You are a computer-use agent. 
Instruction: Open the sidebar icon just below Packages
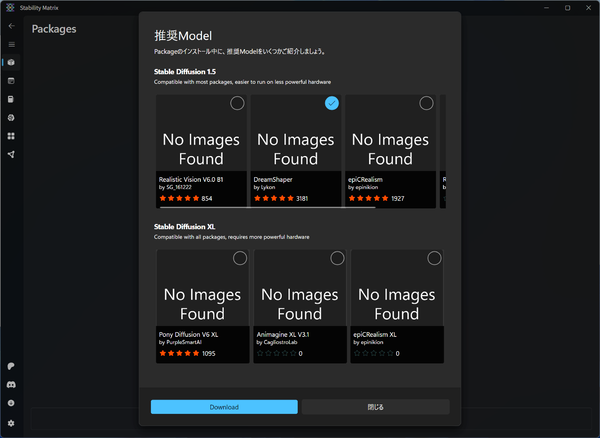coord(11,81)
